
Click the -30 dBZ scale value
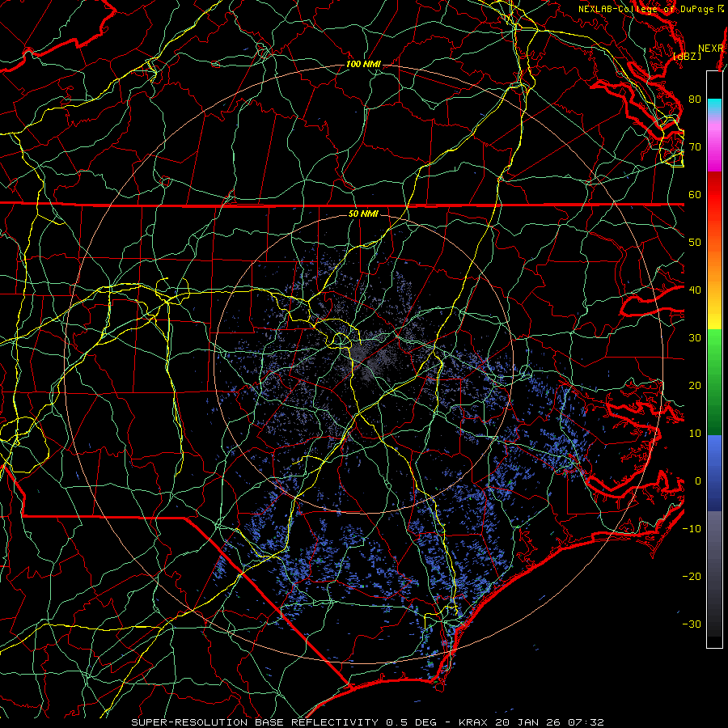[x=692, y=624]
